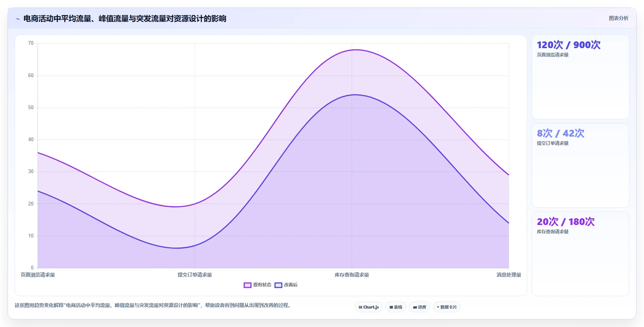Select the 数据卡片 tag

[447, 307]
